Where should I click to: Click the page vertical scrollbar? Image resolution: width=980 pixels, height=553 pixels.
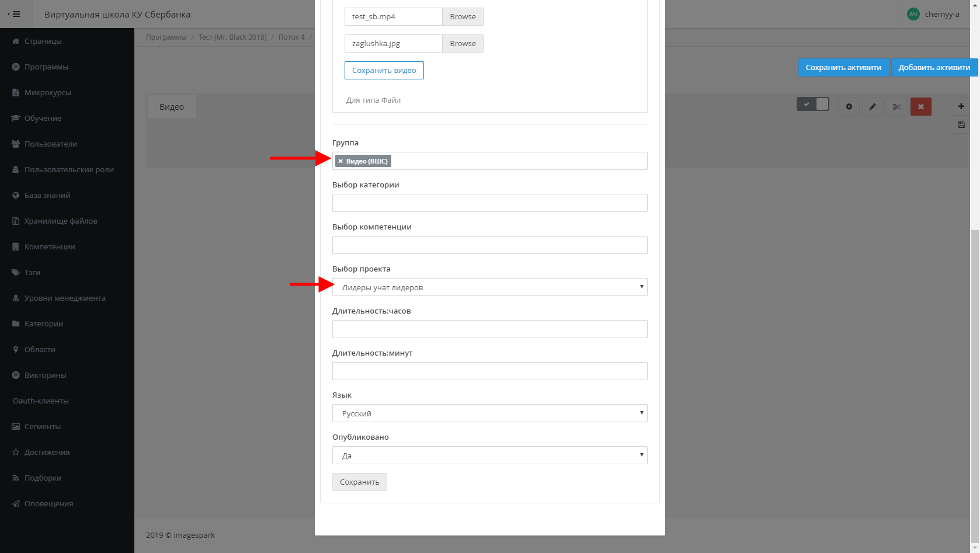975,385
